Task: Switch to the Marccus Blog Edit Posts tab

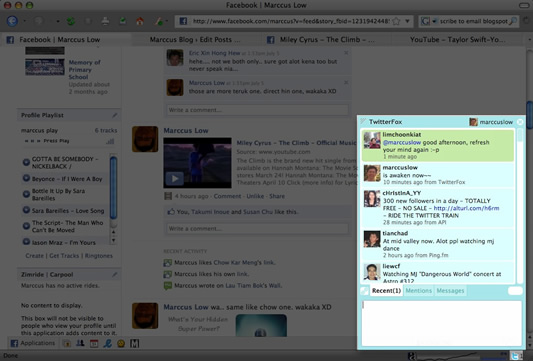Action: pos(195,40)
